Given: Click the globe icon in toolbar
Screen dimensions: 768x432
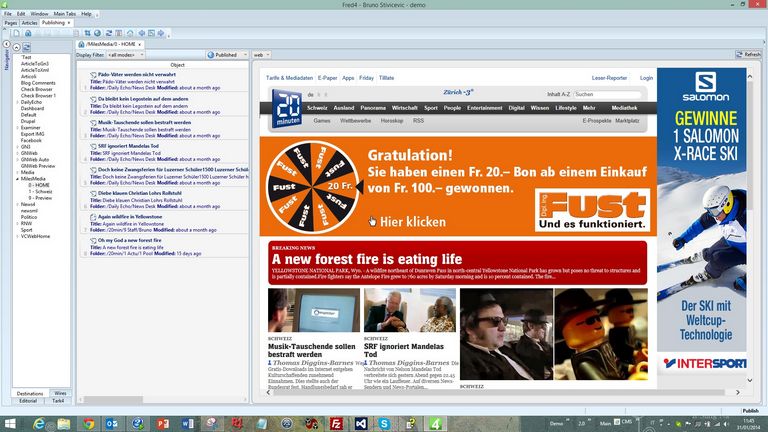Looking at the screenshot, I should click(97, 33).
